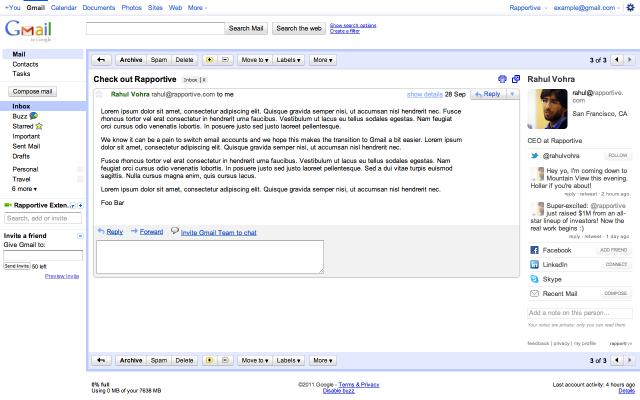The image size is (640, 400).
Task: Click Add a note on this person field
Action: click(580, 313)
